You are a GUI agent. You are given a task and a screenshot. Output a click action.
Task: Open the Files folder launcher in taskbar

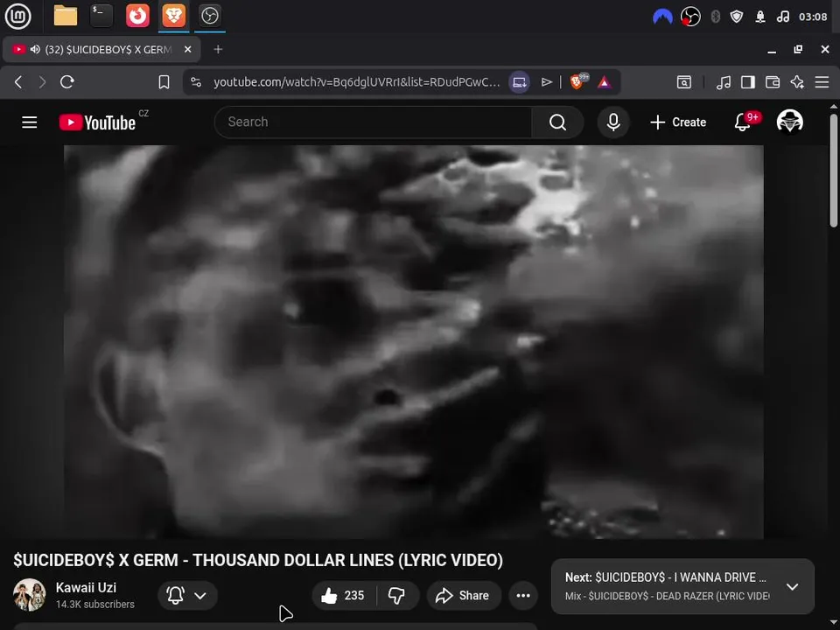tap(66, 16)
